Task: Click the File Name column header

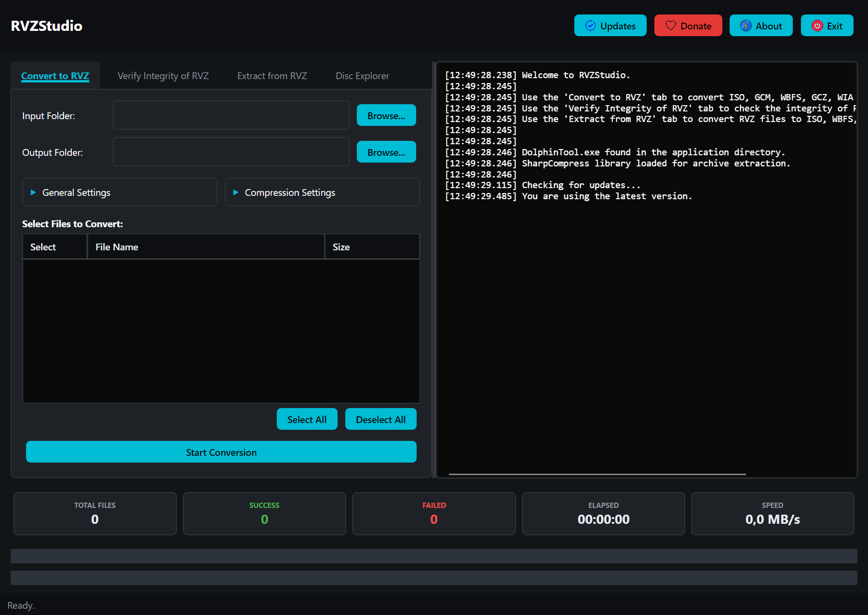Action: tap(206, 247)
